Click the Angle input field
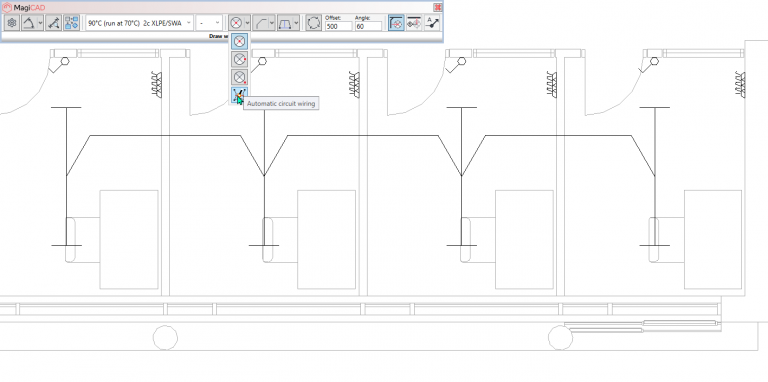The width and height of the screenshot is (768, 382). [368, 26]
